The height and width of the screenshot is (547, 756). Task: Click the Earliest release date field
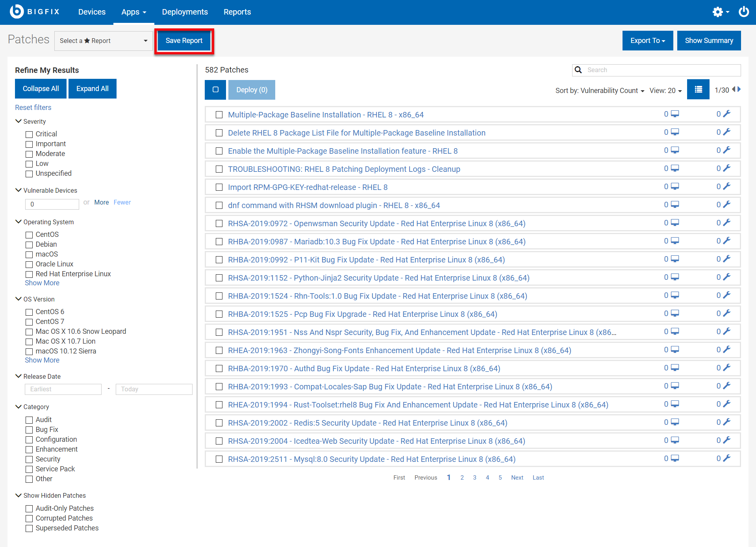point(63,389)
